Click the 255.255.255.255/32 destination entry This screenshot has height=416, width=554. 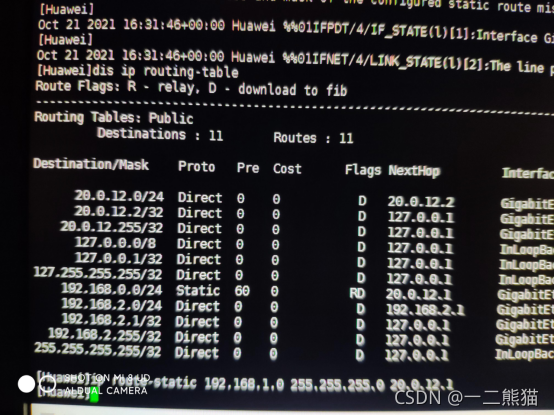[98, 350]
